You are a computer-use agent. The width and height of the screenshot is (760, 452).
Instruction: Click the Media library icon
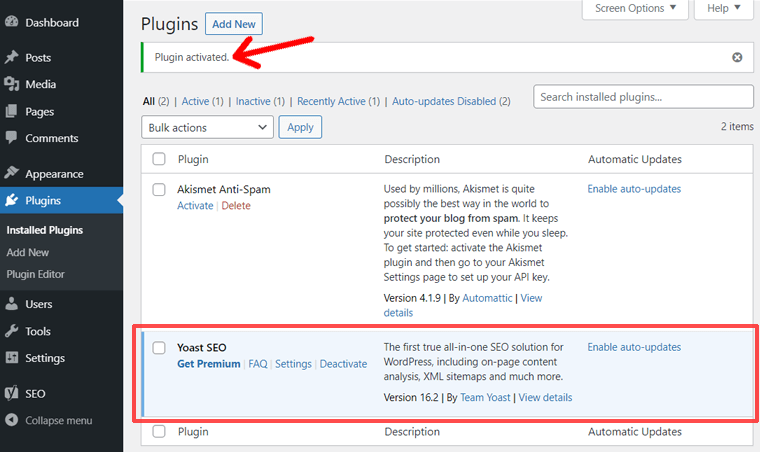coord(12,84)
